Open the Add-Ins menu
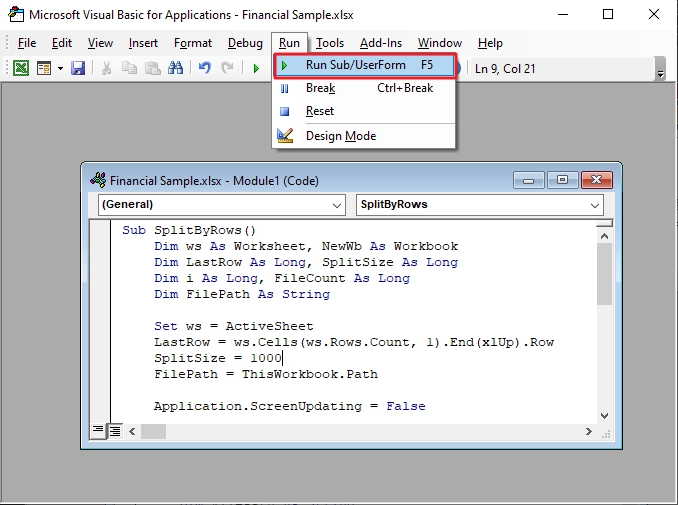Image resolution: width=678 pixels, height=505 pixels. tap(381, 43)
